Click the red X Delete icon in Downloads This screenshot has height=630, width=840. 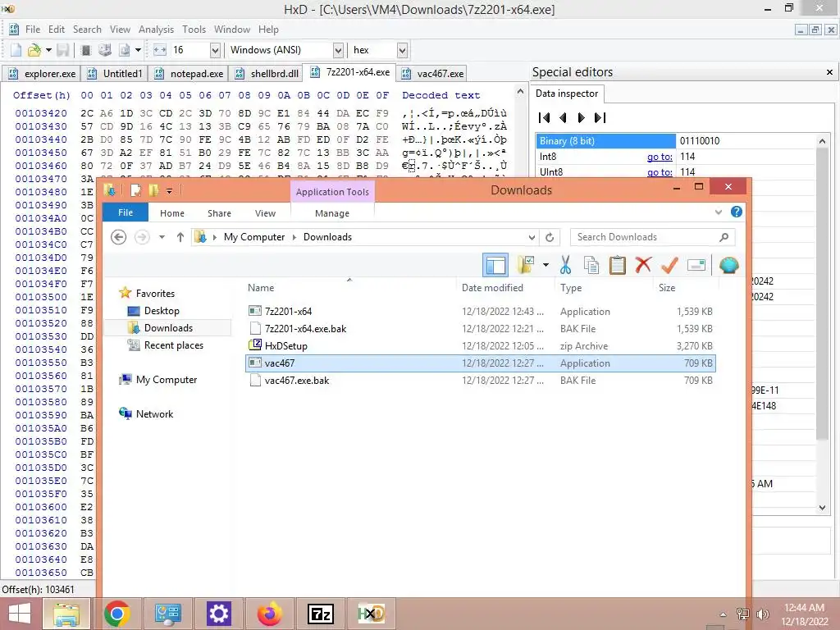click(x=643, y=265)
